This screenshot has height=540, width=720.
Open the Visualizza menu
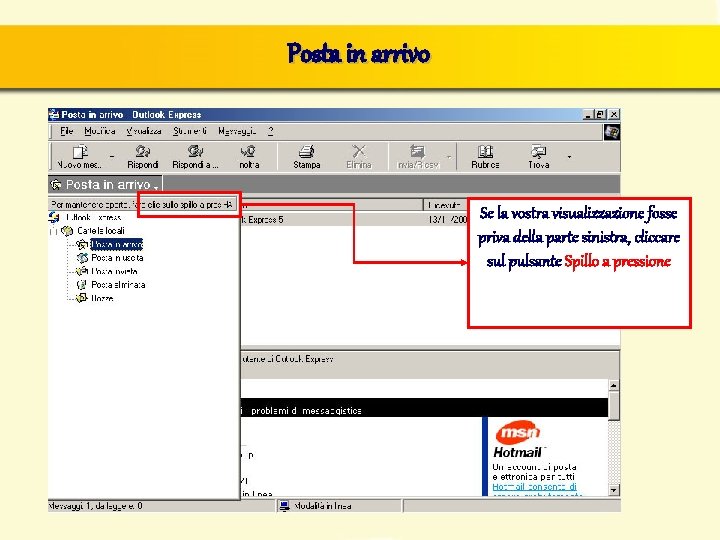coord(144,131)
